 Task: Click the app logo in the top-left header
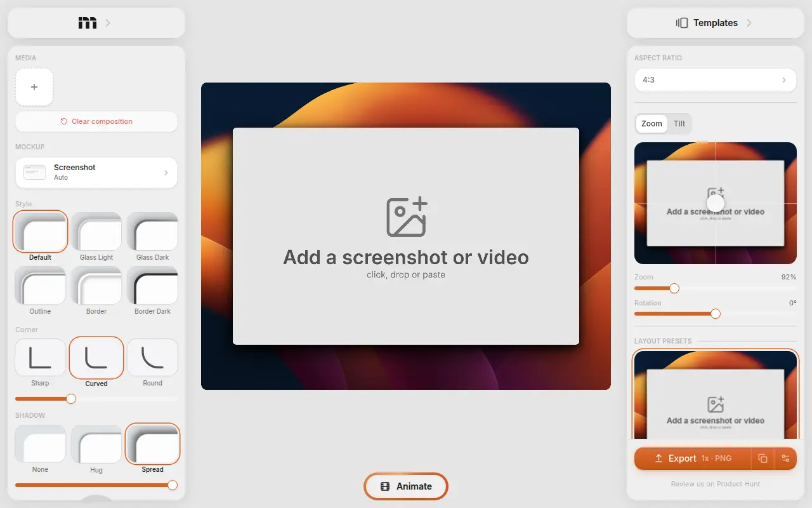coord(88,23)
